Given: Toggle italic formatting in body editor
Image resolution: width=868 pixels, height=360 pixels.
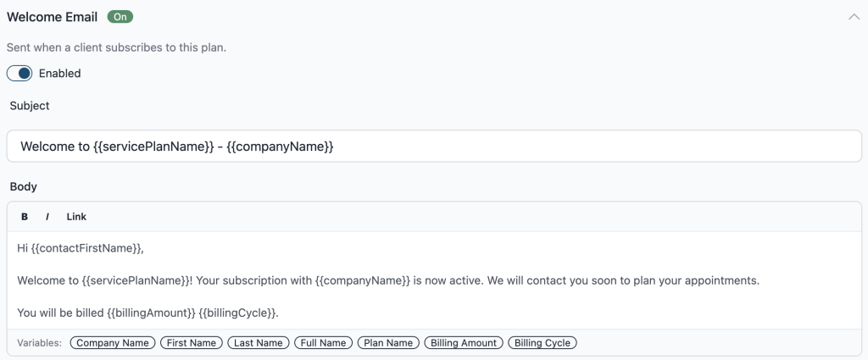Looking at the screenshot, I should point(47,217).
